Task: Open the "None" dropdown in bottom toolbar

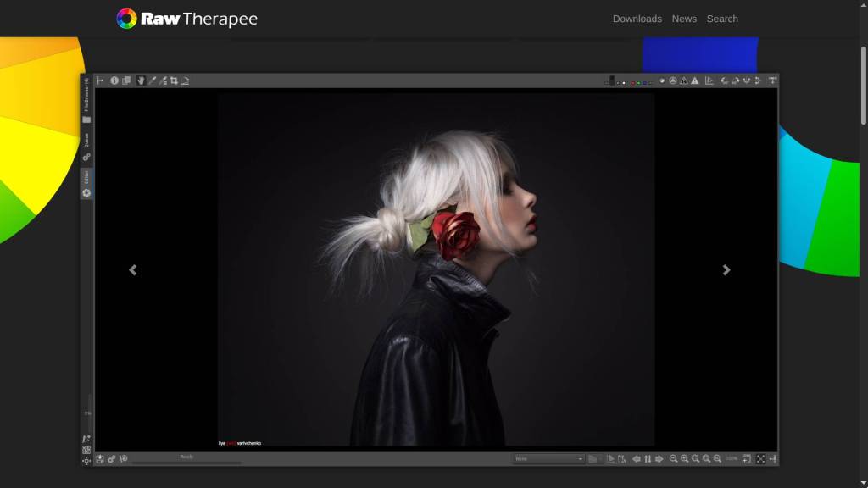Action: 548,459
